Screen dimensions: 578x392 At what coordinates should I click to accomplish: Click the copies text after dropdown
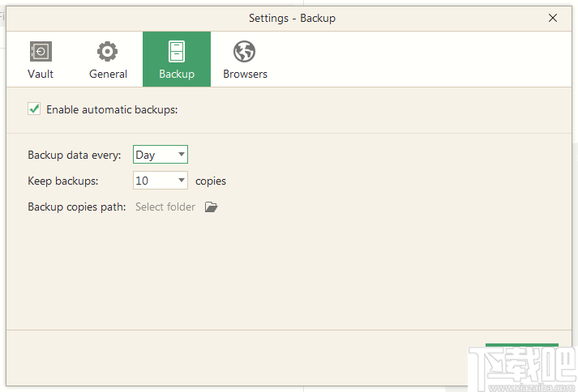pos(211,181)
